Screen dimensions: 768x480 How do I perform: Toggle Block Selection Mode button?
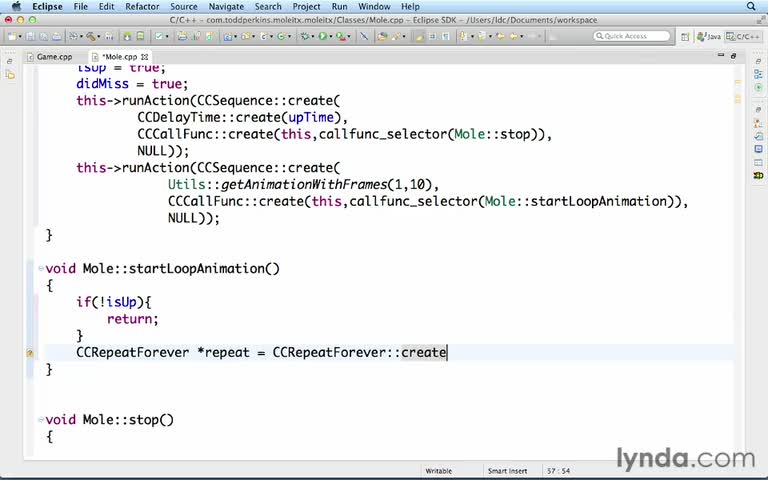pos(432,37)
